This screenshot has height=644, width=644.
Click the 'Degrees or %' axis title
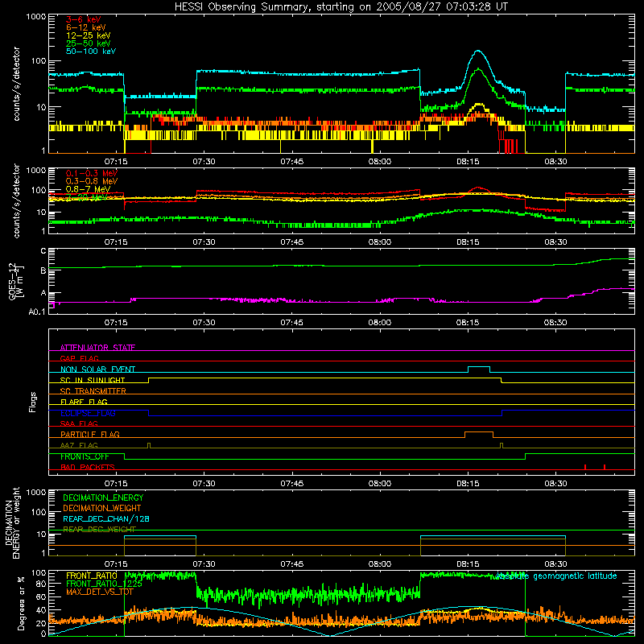(x=21, y=603)
